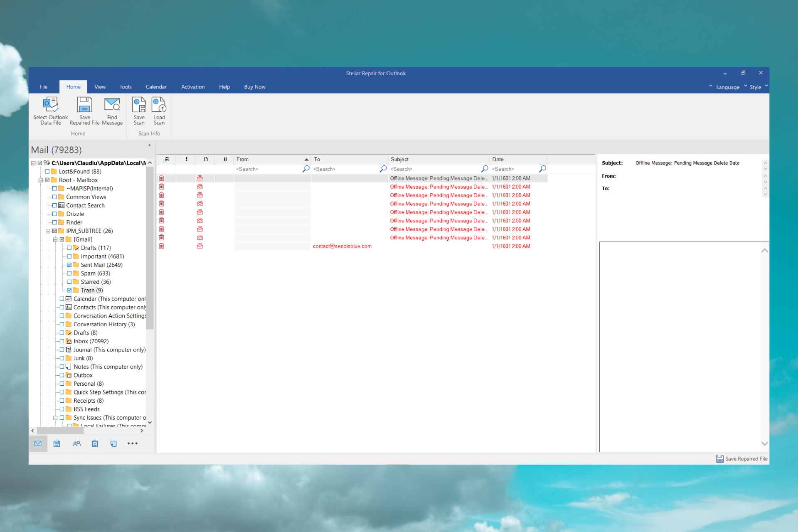Click the Select Outlook Data File icon
This screenshot has height=532, width=798.
tap(51, 105)
